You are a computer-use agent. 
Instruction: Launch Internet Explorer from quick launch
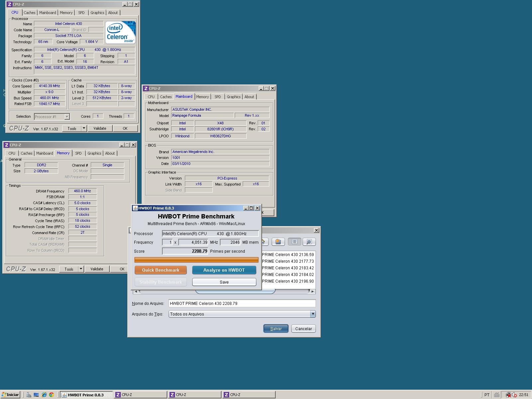point(44,395)
